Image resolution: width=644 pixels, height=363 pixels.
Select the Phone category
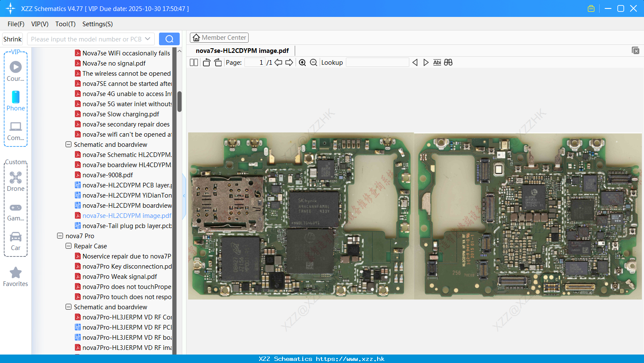16,101
